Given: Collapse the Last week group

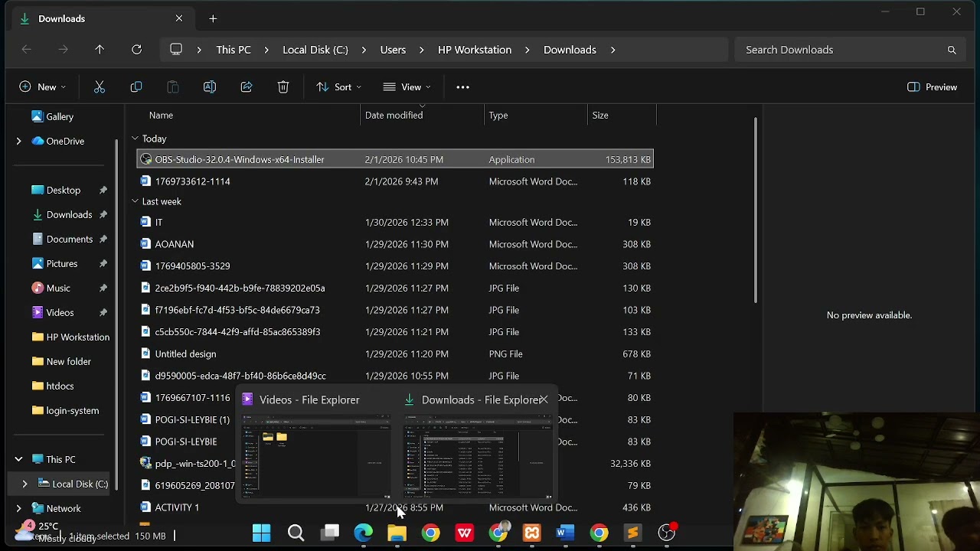Looking at the screenshot, I should pyautogui.click(x=135, y=201).
